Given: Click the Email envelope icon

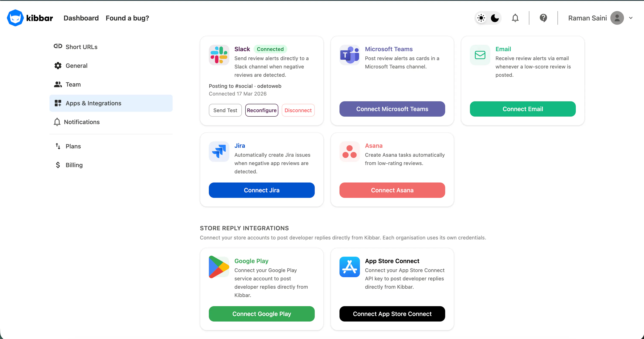Looking at the screenshot, I should 480,55.
